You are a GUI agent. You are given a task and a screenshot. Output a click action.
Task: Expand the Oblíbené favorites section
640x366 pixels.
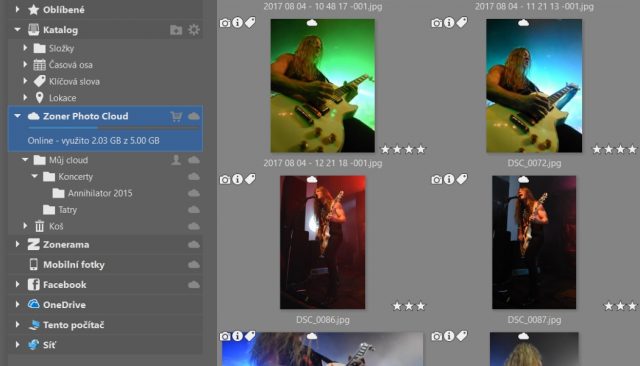(17, 9)
